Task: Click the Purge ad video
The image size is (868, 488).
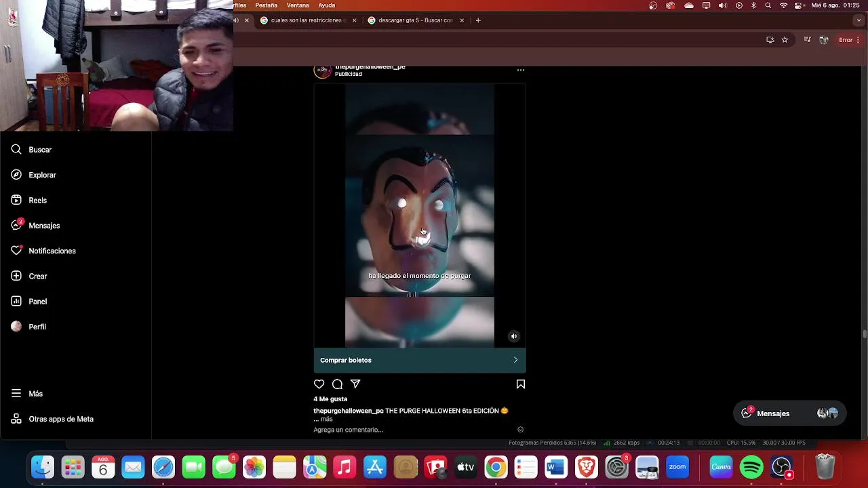Action: point(420,216)
